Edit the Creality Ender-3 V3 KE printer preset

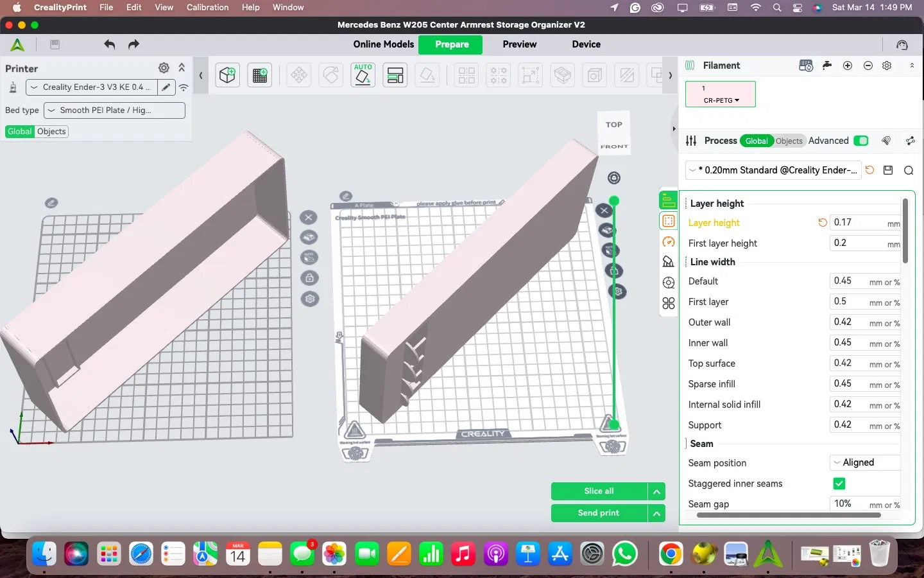[x=166, y=87]
